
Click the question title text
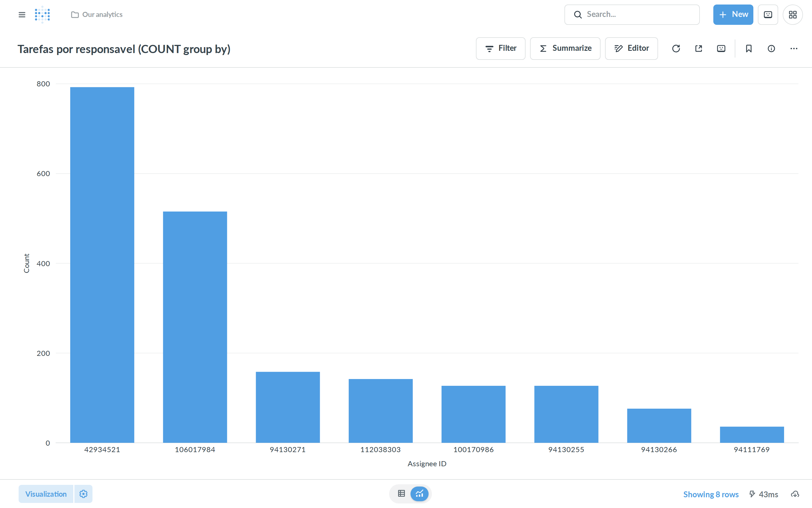tap(124, 49)
